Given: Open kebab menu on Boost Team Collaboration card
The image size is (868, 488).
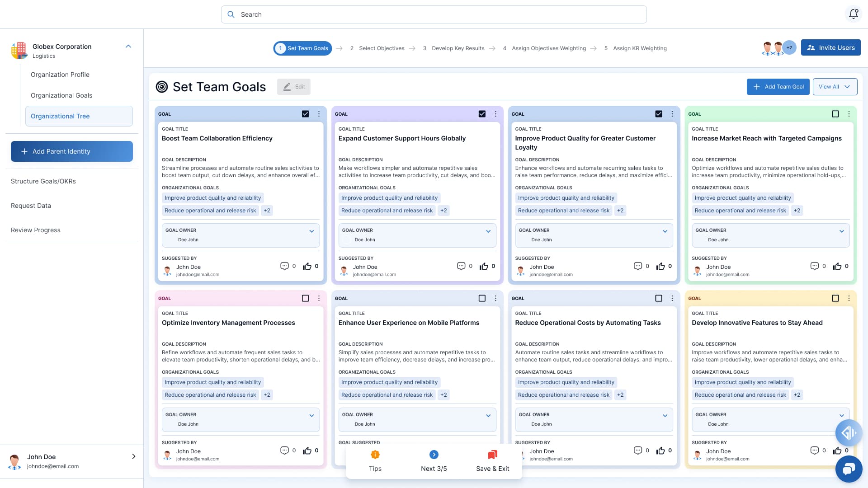Looking at the screenshot, I should [x=319, y=114].
